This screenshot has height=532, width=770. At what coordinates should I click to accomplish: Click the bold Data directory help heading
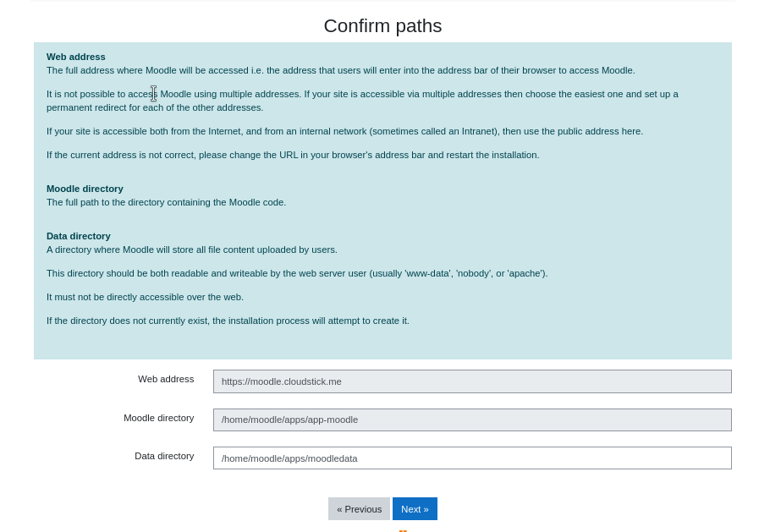point(79,236)
